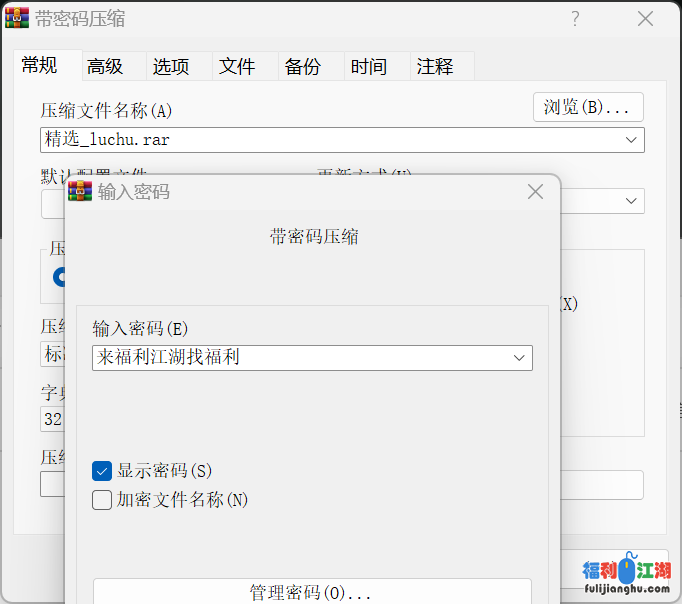
Task: Click the 精选_luchu.rar file name field
Action: (x=320, y=140)
